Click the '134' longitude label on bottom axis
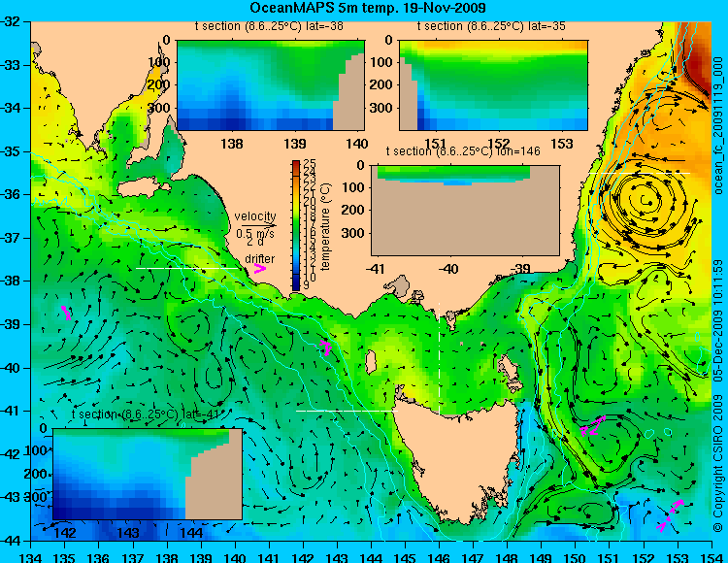The image size is (728, 563). coord(31,557)
